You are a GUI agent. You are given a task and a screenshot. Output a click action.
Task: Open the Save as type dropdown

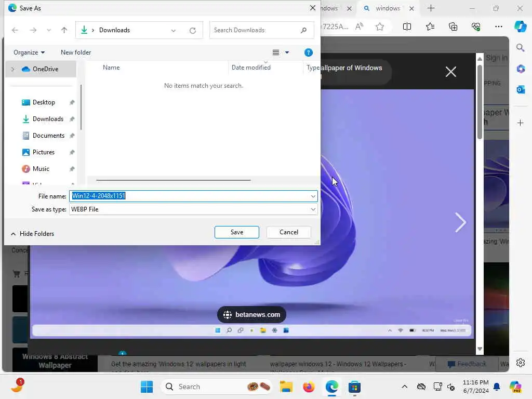[193, 209]
